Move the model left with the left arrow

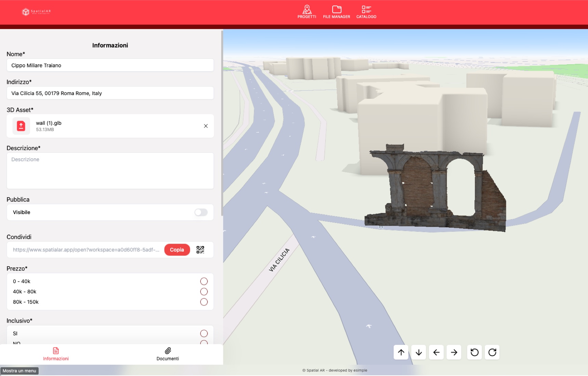click(436, 352)
